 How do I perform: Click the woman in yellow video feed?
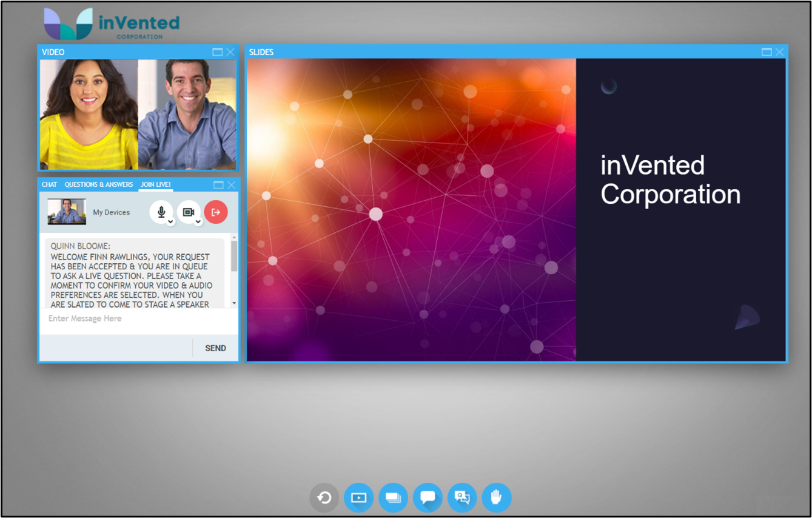click(x=89, y=114)
